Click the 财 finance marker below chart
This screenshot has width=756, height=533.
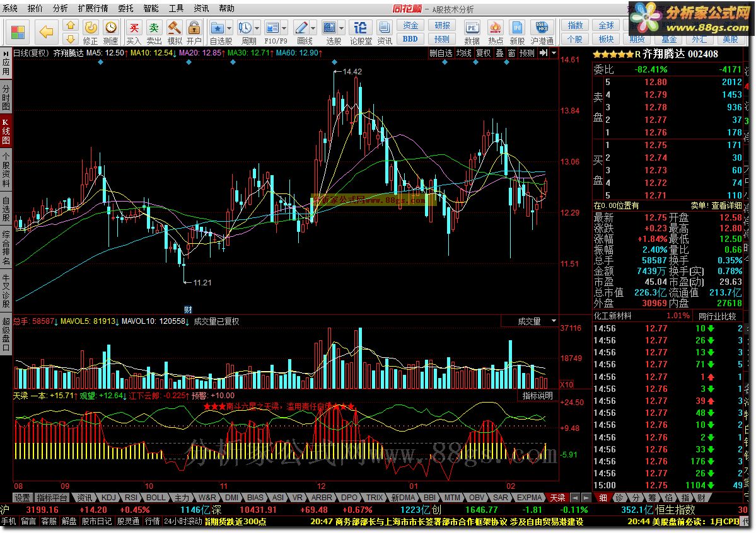tap(188, 309)
